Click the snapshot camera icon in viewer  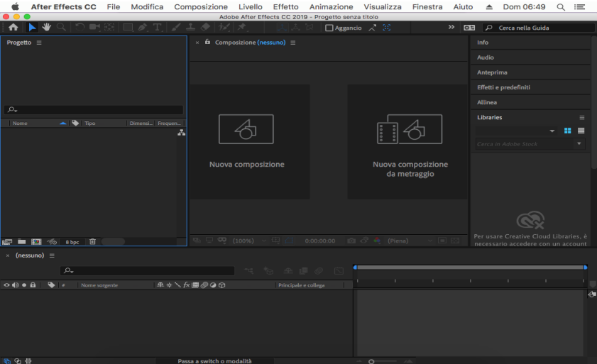351,241
